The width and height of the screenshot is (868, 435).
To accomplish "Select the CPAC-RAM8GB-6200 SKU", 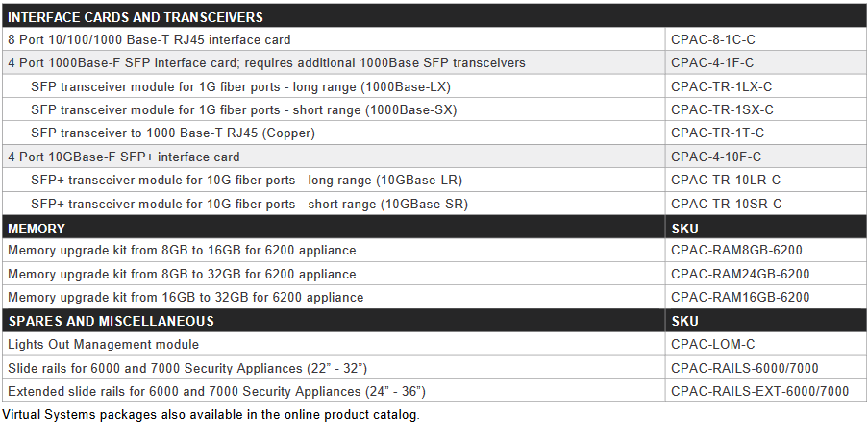I will pyautogui.click(x=737, y=251).
